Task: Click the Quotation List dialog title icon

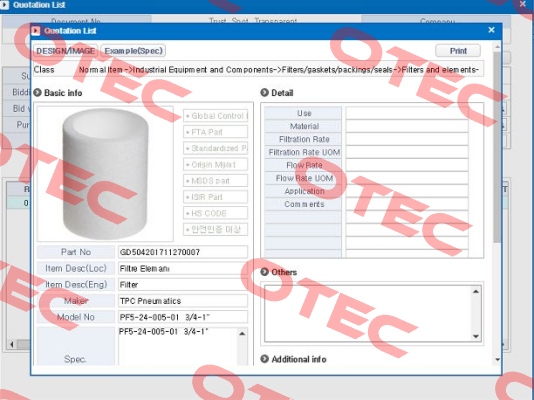Action: (x=36, y=31)
